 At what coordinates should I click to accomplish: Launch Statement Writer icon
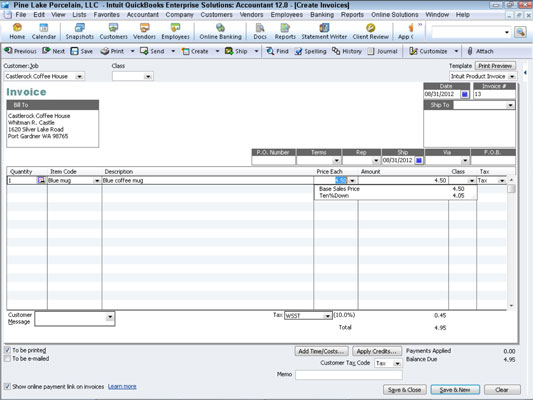coord(324,28)
